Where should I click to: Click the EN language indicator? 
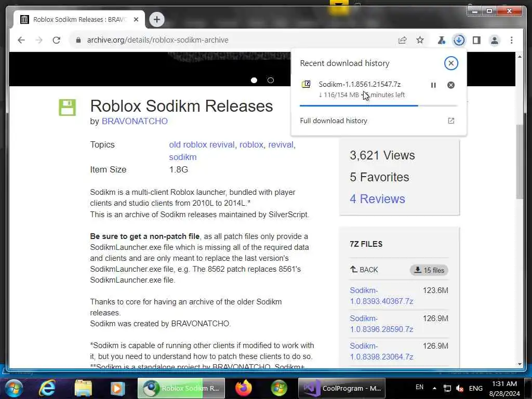419,387
